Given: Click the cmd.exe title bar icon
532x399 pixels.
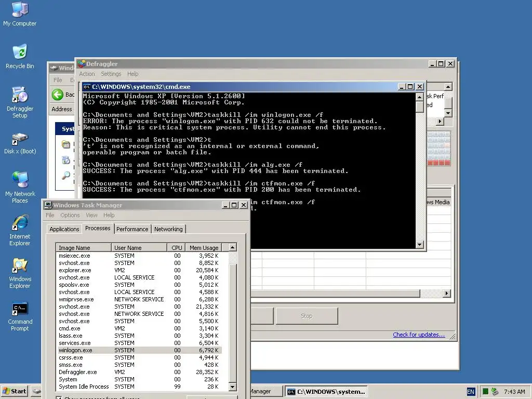Looking at the screenshot, I should [87, 87].
